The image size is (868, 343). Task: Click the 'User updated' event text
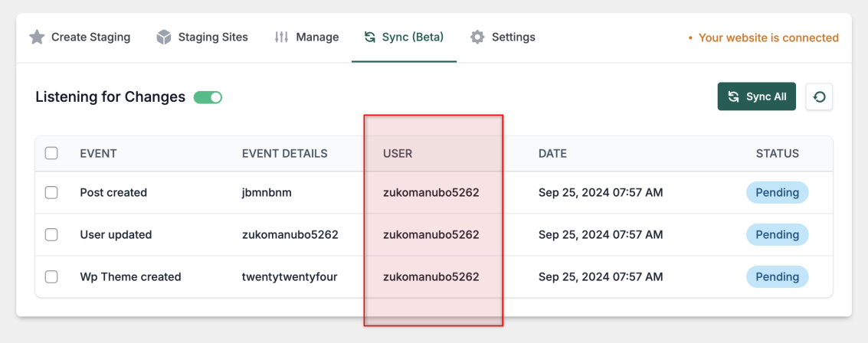pyautogui.click(x=116, y=234)
